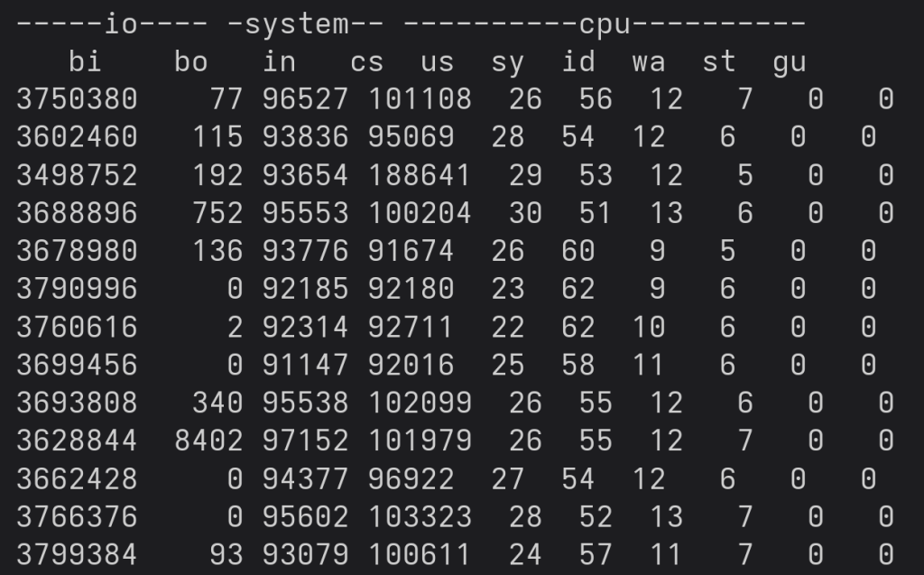Click the bo value 752
The width and height of the screenshot is (924, 575).
[x=217, y=213]
